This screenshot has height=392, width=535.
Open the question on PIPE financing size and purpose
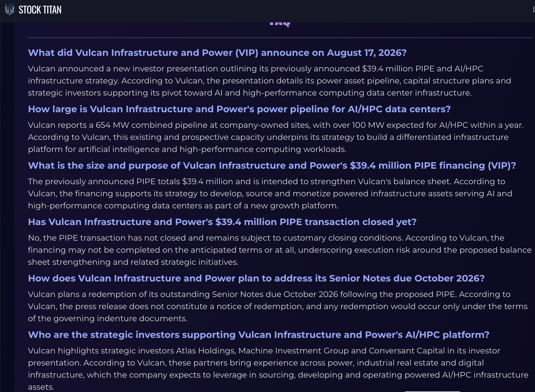(x=272, y=165)
